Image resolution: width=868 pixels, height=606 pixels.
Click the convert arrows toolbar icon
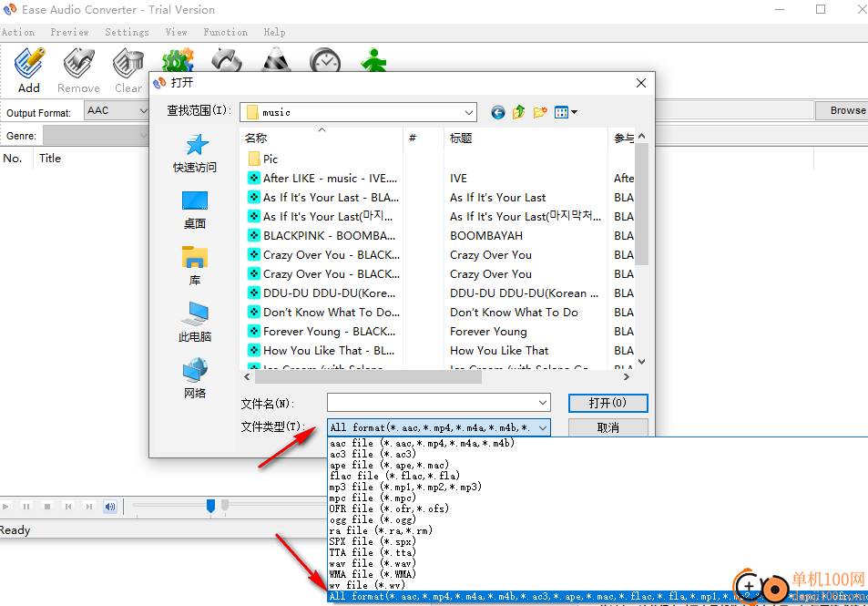(227, 60)
